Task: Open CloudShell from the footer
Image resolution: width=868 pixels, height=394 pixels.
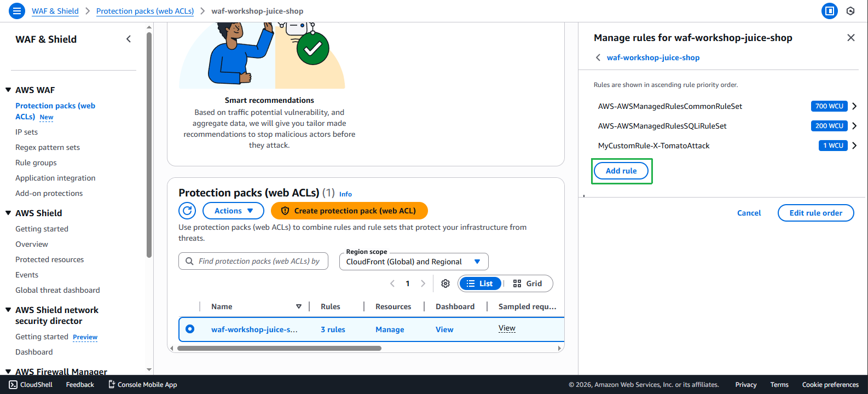Action: [x=31, y=385]
